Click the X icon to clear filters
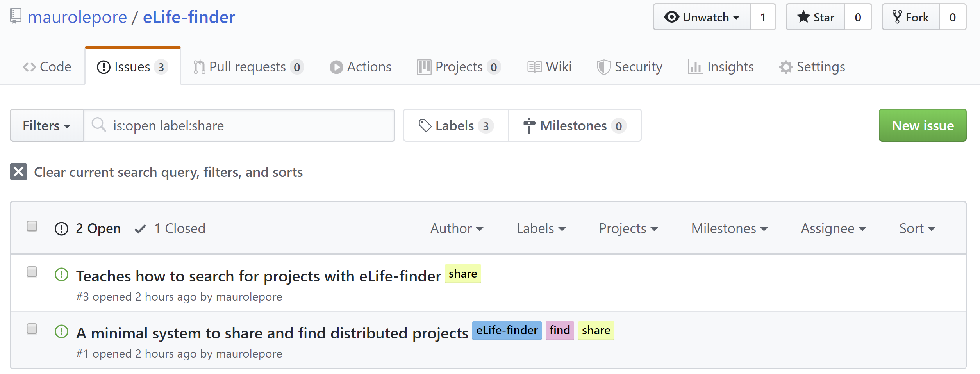Viewport: 980px width, 374px height. click(18, 172)
